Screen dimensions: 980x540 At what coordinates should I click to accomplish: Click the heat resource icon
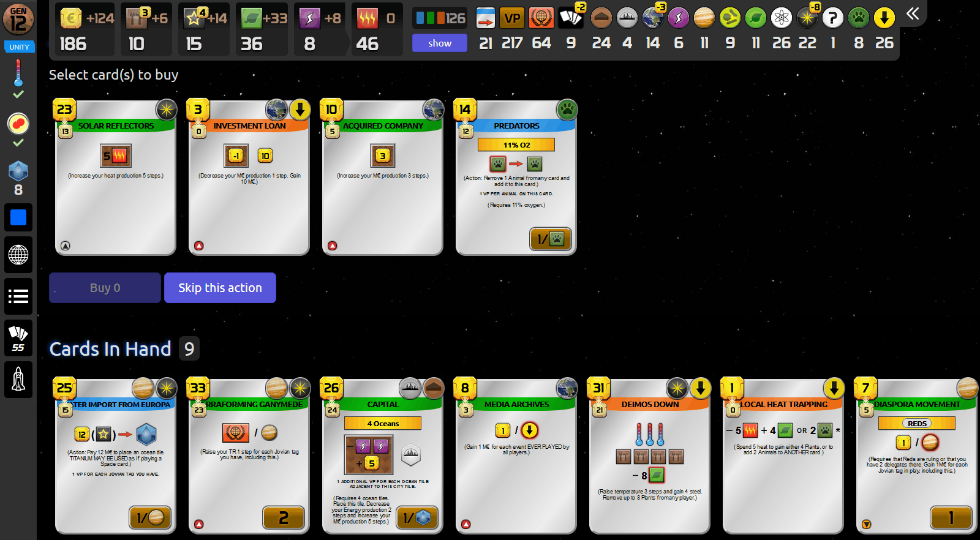click(367, 18)
